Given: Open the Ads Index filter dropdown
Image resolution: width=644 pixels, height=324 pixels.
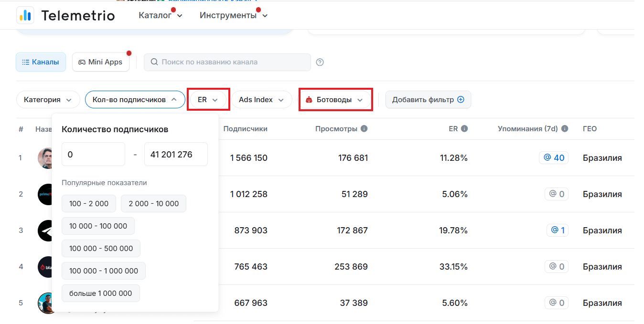Looking at the screenshot, I should [261, 100].
